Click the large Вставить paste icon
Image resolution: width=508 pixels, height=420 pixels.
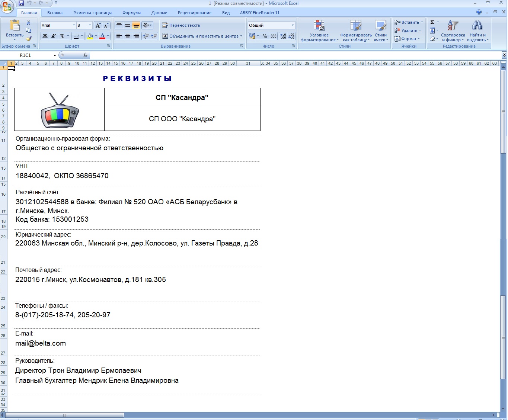[15, 25]
